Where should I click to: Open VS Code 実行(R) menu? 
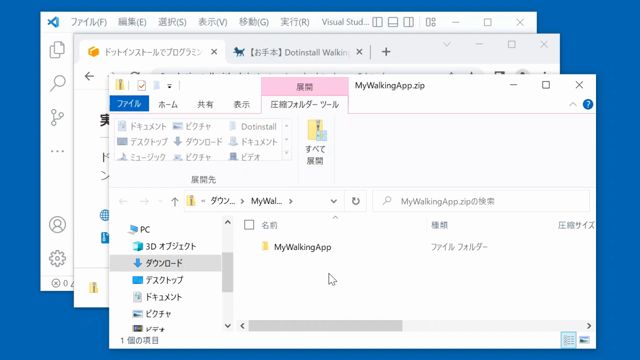[295, 22]
